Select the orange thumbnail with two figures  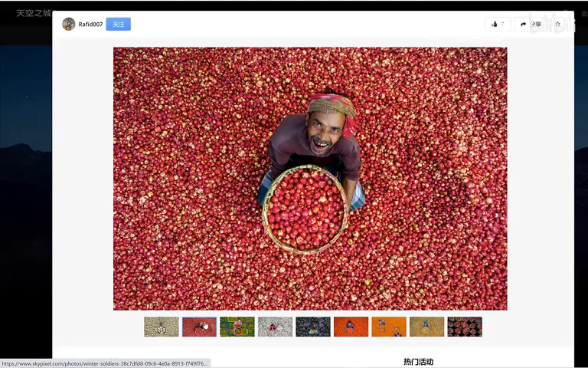click(x=389, y=327)
